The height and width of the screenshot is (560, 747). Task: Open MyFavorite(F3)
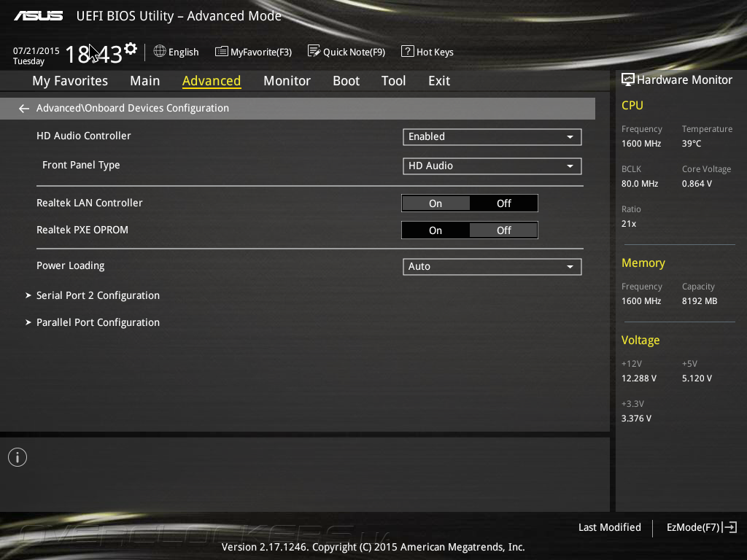tap(253, 52)
